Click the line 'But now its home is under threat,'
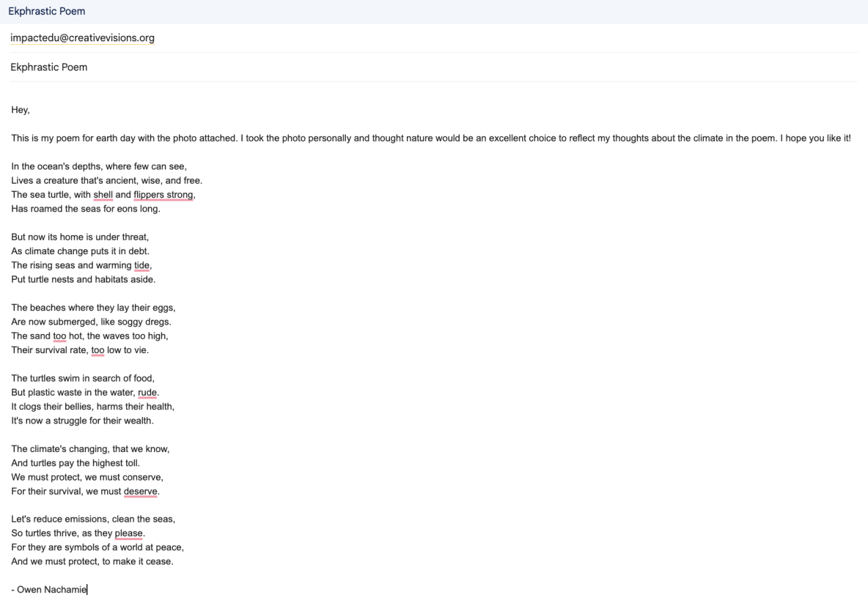Image resolution: width=868 pixels, height=614 pixels. tap(80, 237)
